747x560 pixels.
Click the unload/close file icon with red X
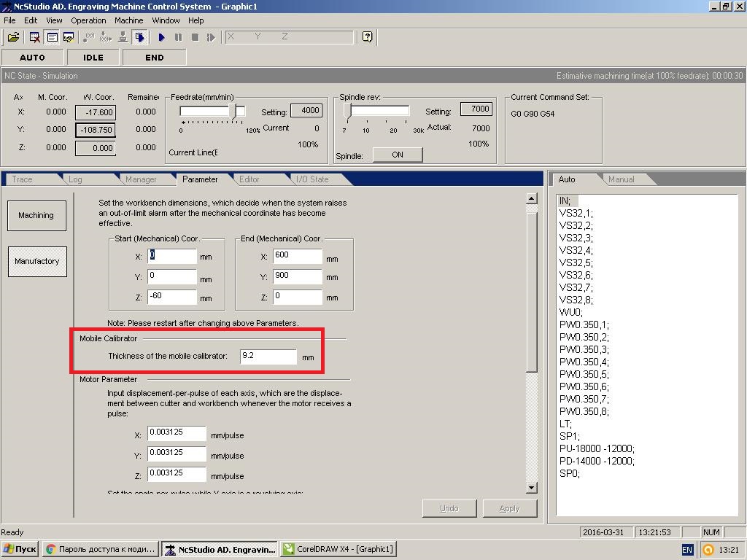pos(35,37)
